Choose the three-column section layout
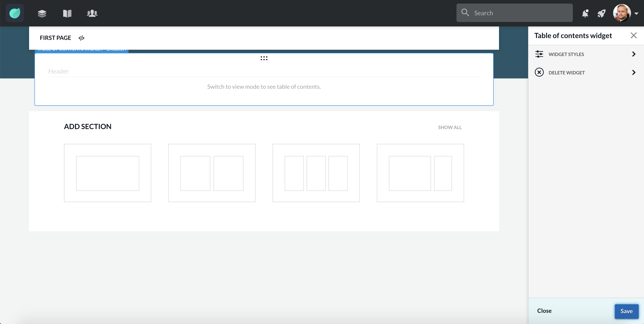The height and width of the screenshot is (324, 644). (316, 173)
